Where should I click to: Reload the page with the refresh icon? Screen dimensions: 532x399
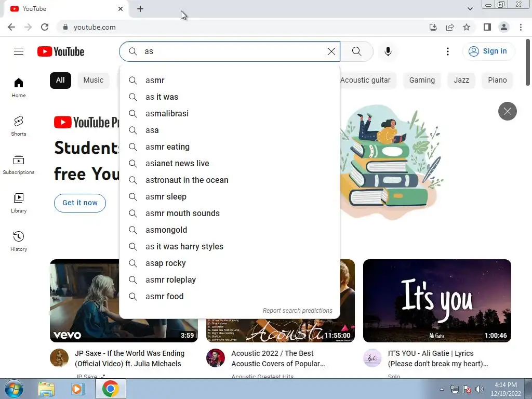[45, 27]
